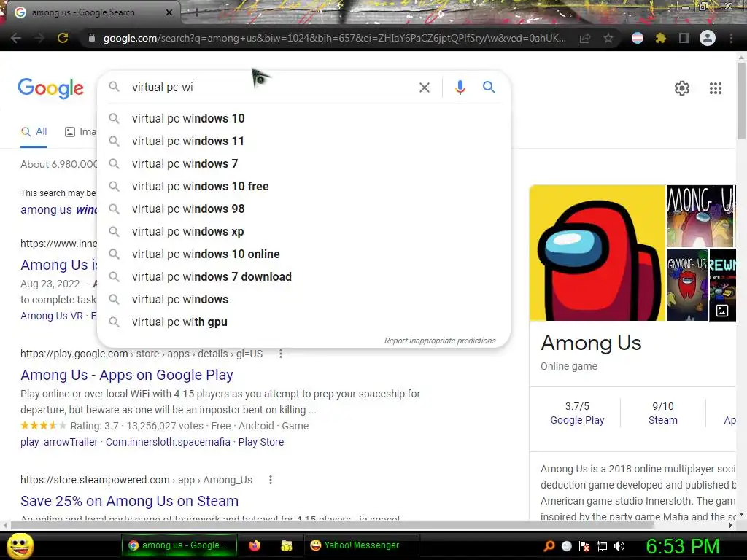Submit search with the blue magnifier

point(489,87)
